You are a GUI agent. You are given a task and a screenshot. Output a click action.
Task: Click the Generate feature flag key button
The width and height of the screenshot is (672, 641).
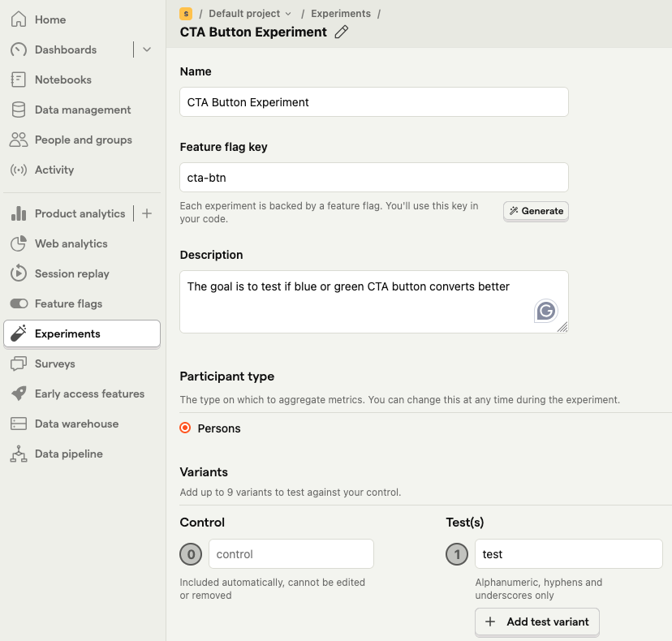pyautogui.click(x=536, y=211)
